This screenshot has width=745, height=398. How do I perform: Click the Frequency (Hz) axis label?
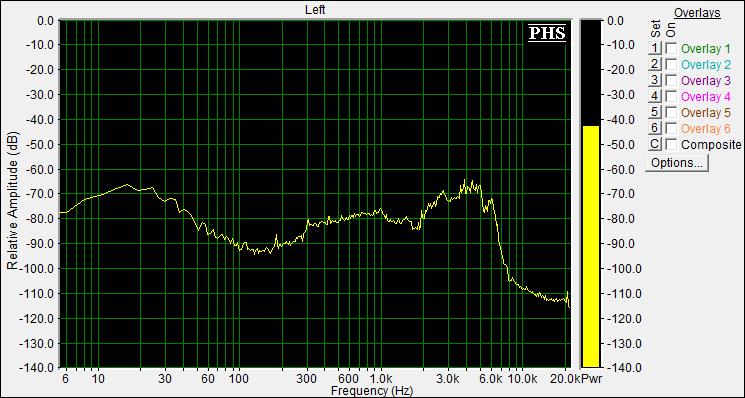(372, 391)
